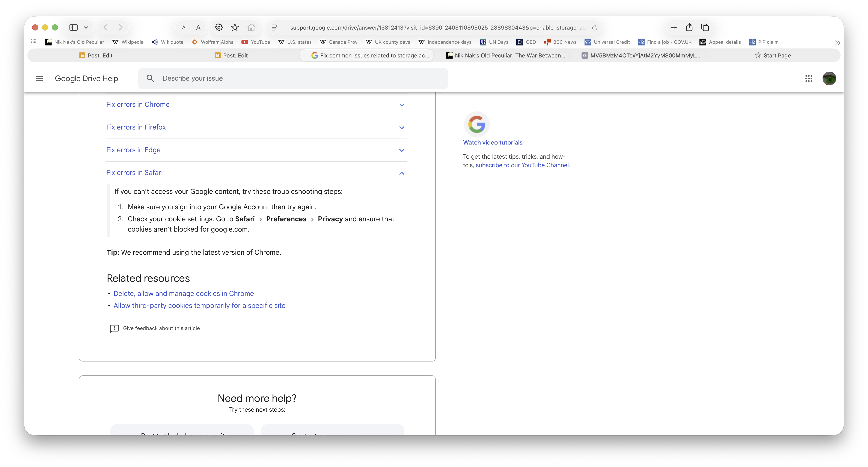The width and height of the screenshot is (868, 467).
Task: Click subscribe to our YouTube Channel link
Action: 522,165
